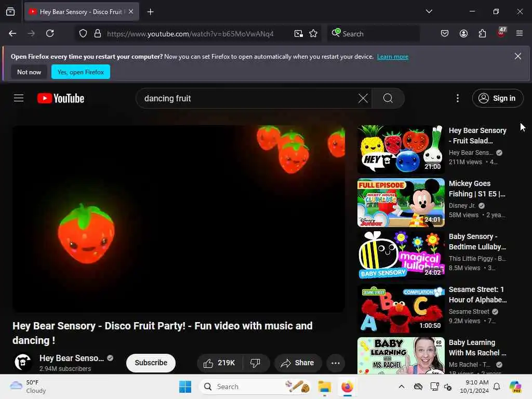Save page to Pocket
The height and width of the screenshot is (399, 532).
tap(445, 33)
